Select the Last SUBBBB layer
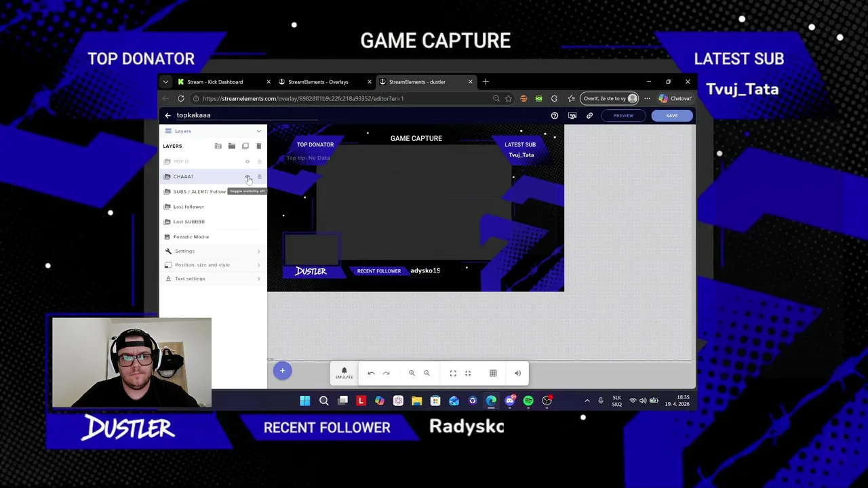Screen dimensions: 868x488 (213, 222)
